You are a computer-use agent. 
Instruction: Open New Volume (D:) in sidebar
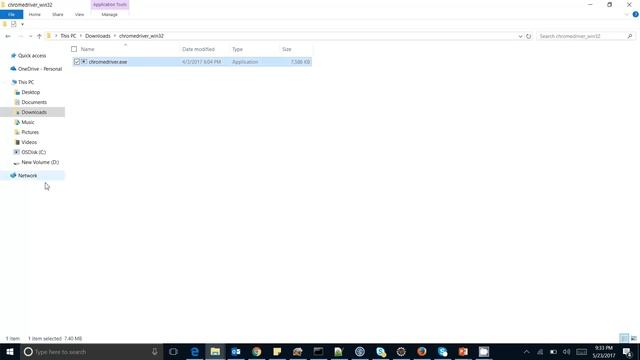pyautogui.click(x=40, y=162)
